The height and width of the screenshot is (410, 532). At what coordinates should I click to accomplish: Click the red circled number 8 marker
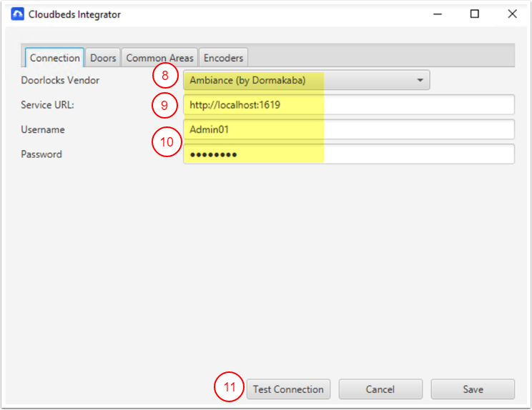165,75
